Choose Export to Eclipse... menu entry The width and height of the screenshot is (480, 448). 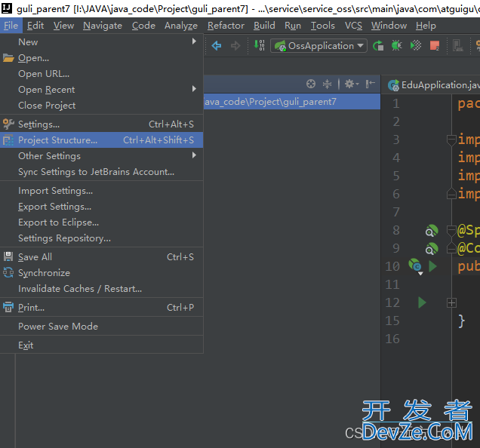[102, 222]
